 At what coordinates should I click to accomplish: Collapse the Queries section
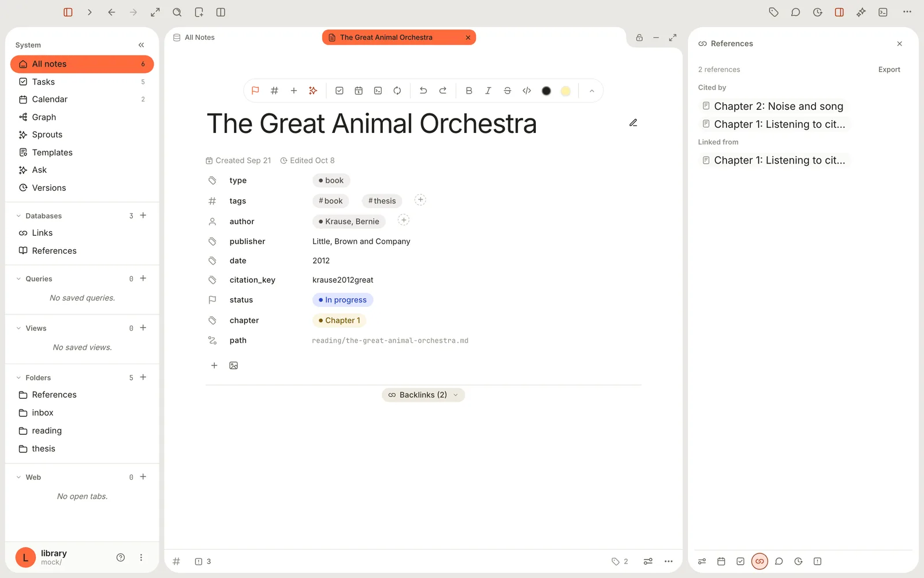coord(18,279)
